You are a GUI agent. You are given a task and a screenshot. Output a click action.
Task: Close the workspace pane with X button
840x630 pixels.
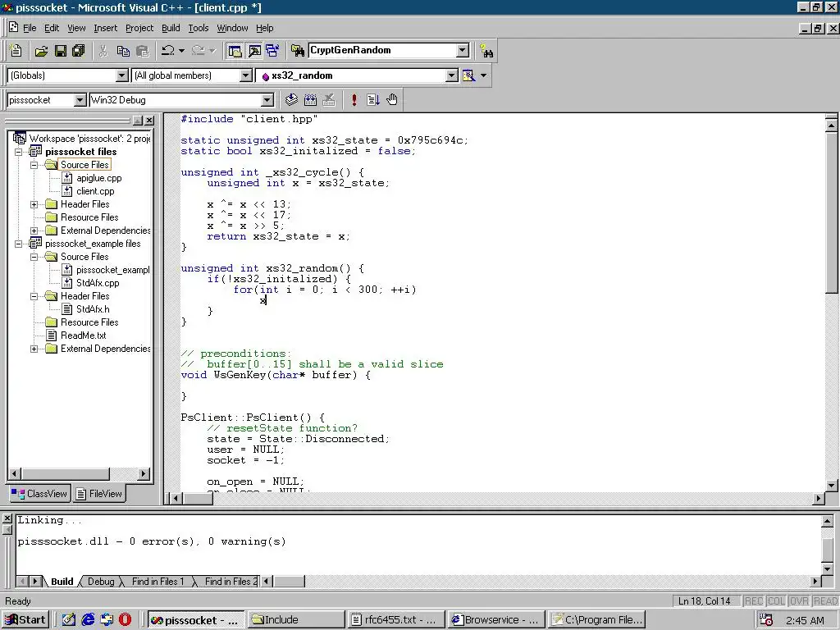[x=149, y=121]
